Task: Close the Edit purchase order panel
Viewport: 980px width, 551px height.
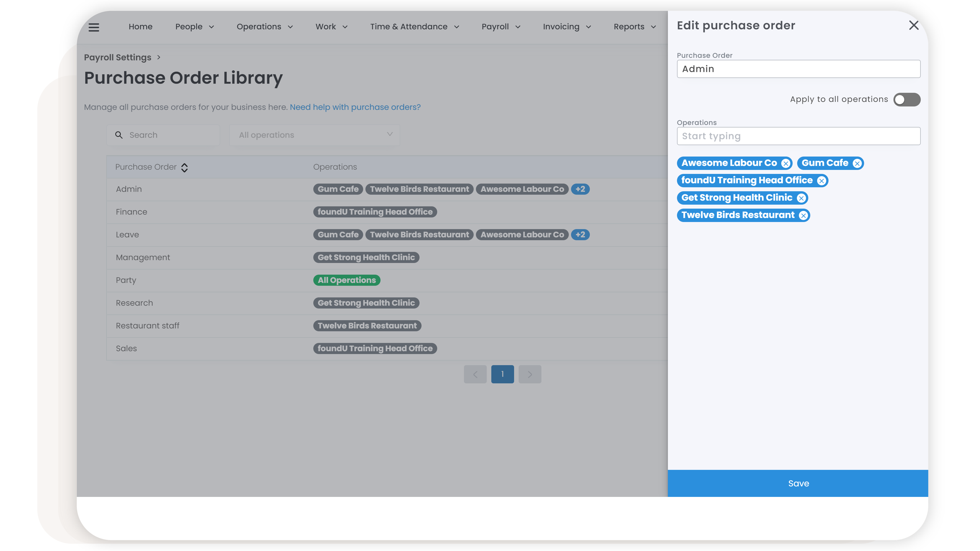Action: [x=913, y=25]
